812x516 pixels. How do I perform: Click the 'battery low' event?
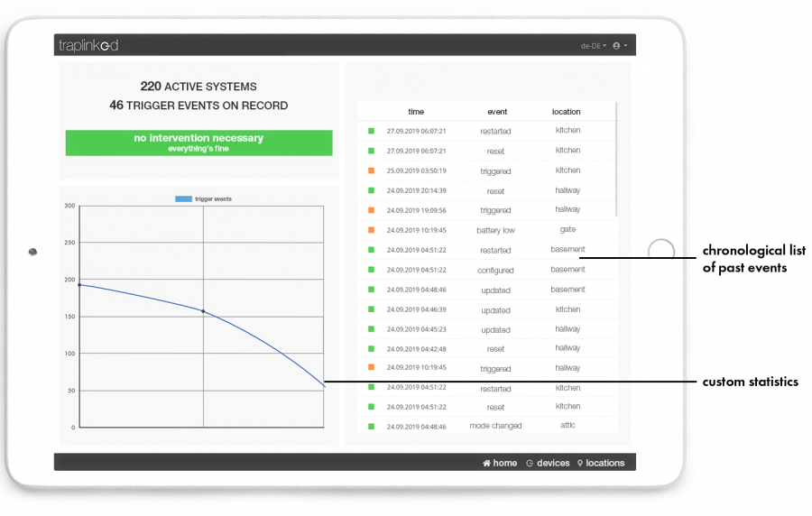click(x=495, y=230)
